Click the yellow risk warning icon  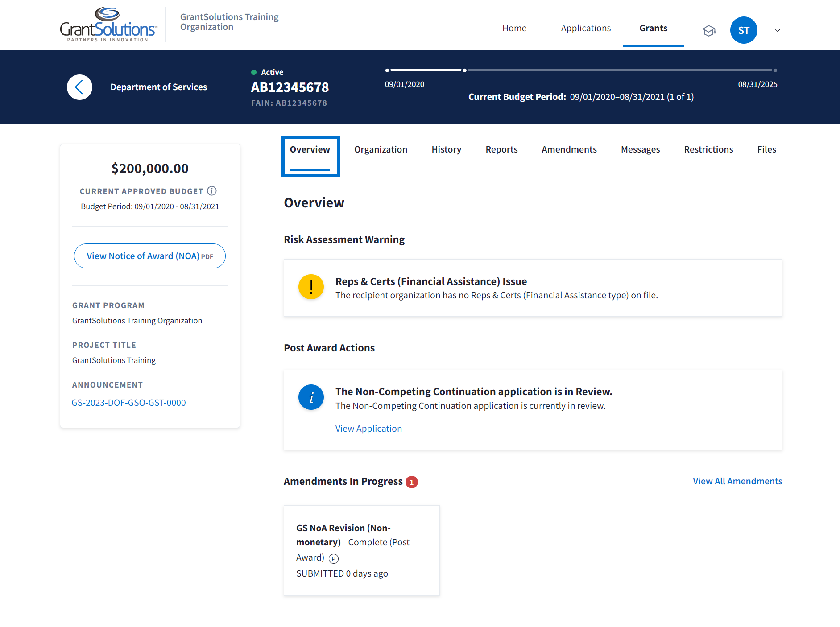[x=311, y=287]
